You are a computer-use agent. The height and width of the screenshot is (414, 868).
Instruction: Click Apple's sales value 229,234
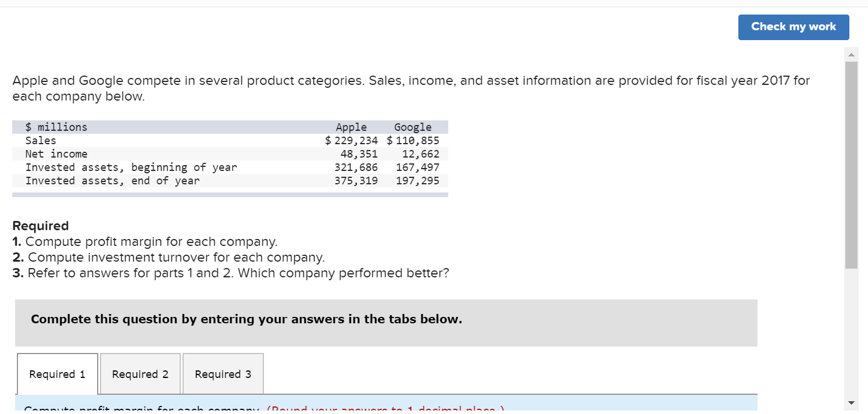coord(356,140)
